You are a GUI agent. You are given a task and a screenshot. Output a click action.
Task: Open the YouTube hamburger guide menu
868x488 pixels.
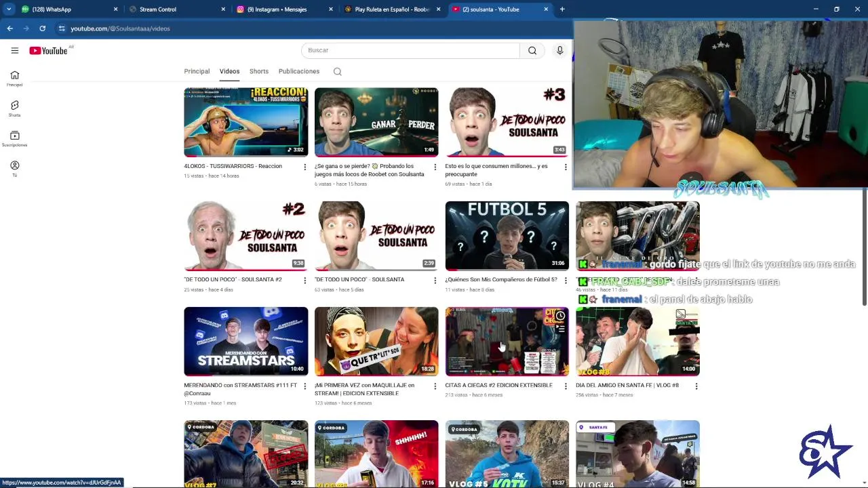tap(14, 50)
